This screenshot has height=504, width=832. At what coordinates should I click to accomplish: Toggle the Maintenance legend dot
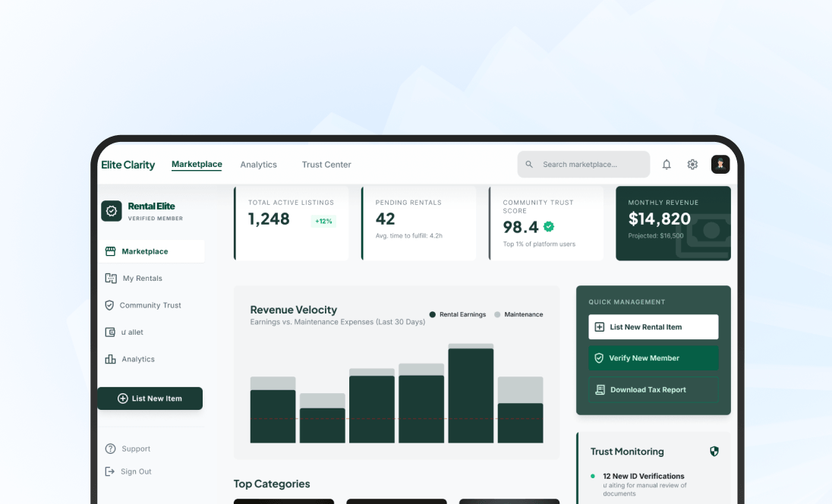[x=498, y=314]
